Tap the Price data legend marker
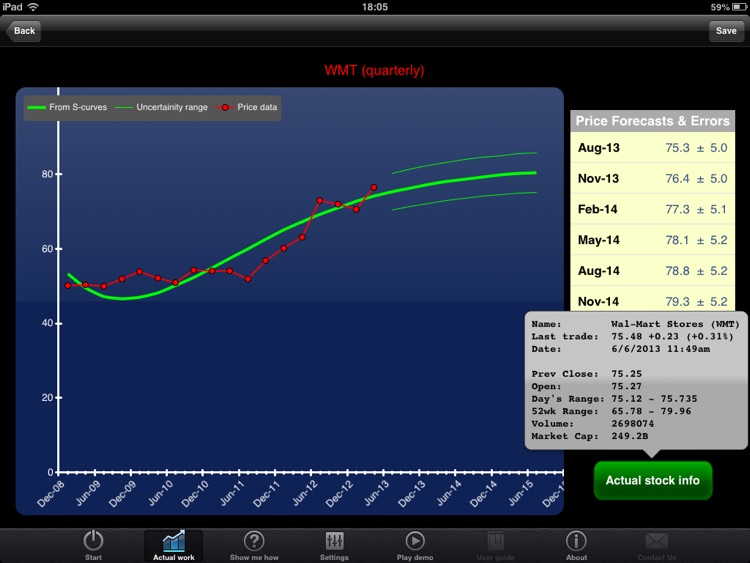The image size is (750, 563). [225, 107]
